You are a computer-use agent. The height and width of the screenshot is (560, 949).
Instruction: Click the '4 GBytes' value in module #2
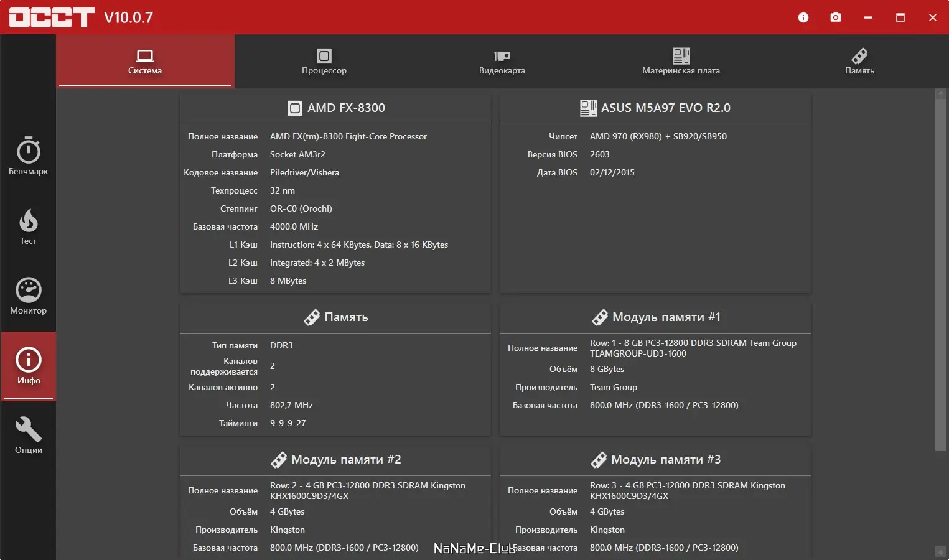(x=287, y=512)
